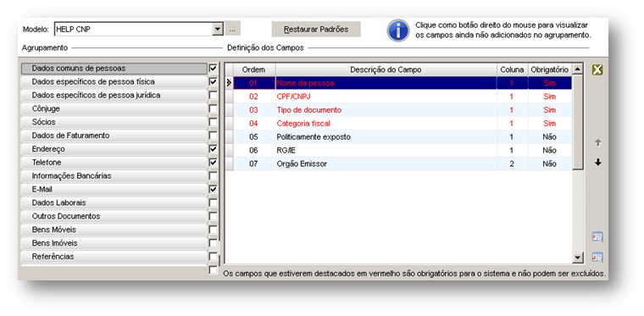The width and height of the screenshot is (644, 316).
Task: Open the Bens Móveis grouping
Action: tap(114, 230)
